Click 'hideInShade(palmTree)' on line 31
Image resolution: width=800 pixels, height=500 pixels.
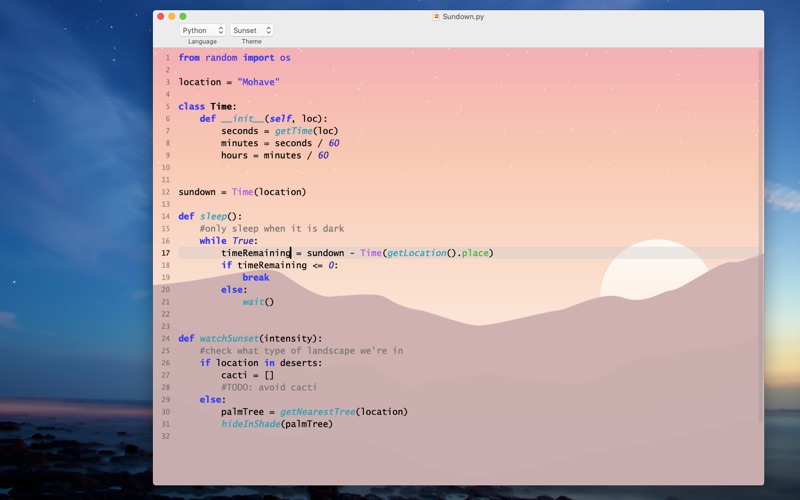(277, 424)
